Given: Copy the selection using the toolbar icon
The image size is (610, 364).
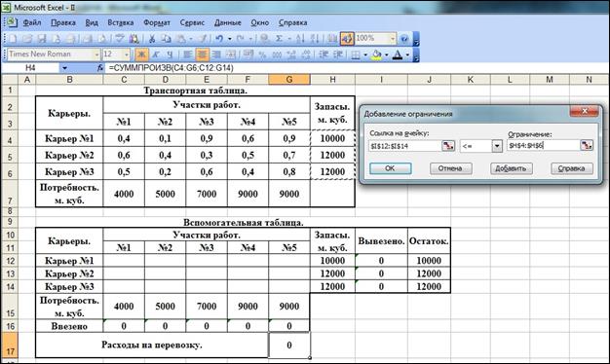Looking at the screenshot, I should point(167,39).
